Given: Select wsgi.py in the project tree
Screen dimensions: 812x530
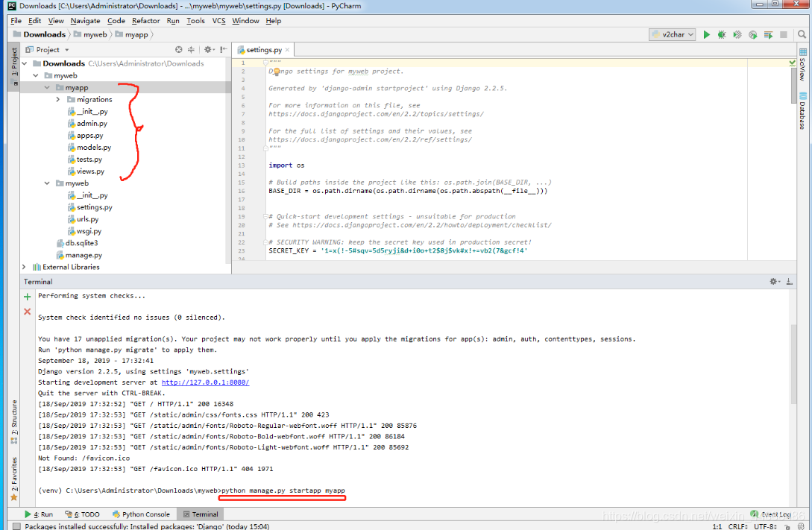Looking at the screenshot, I should pyautogui.click(x=84, y=231).
